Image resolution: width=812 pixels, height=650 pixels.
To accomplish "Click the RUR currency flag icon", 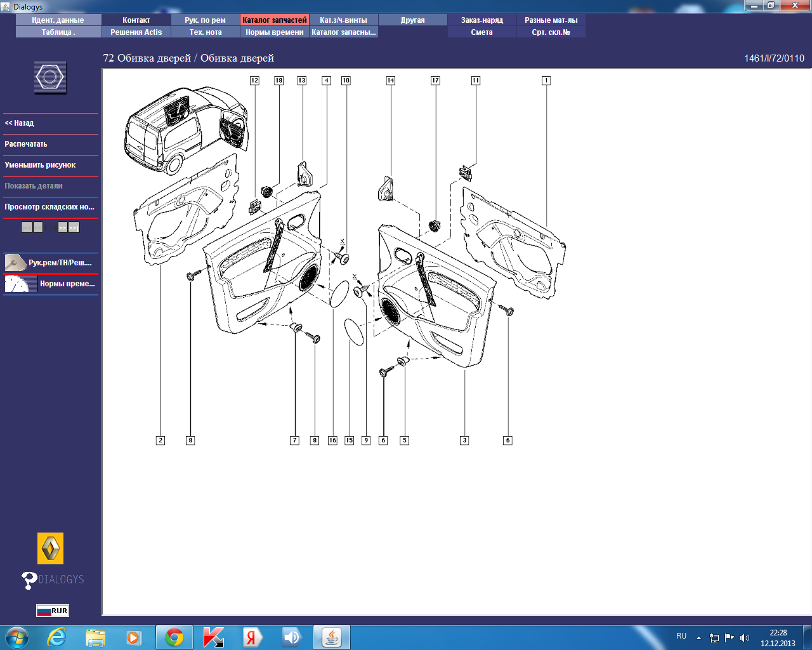I will 52,611.
